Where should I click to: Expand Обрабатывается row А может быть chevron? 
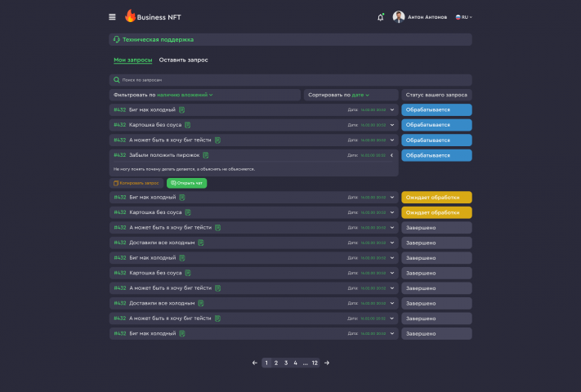pos(392,140)
